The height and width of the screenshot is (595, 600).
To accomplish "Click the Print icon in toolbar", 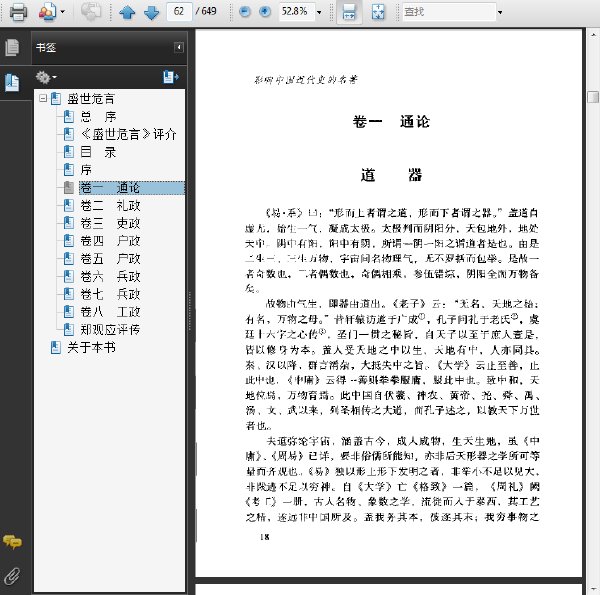I will [18, 11].
